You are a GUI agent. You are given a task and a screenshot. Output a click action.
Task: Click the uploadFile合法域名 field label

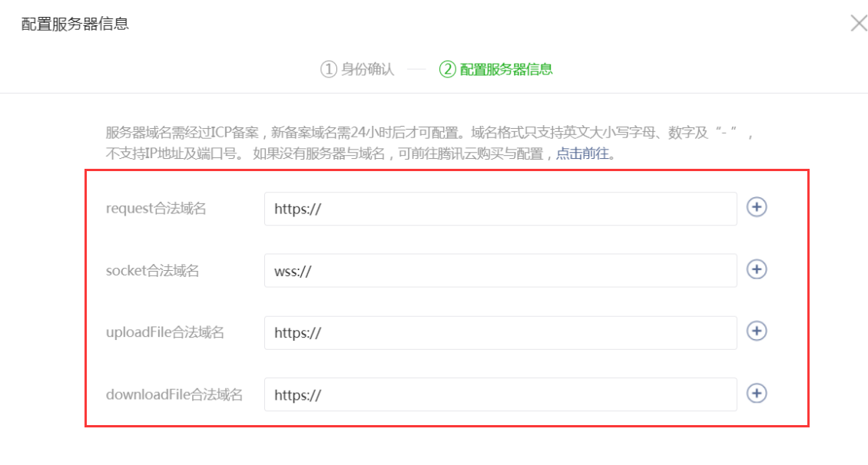click(165, 333)
